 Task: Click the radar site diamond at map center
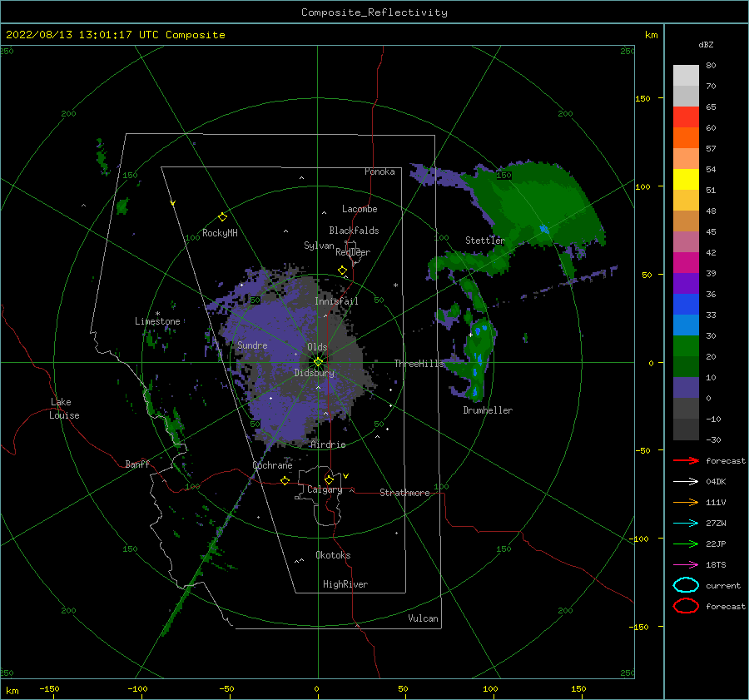[x=318, y=362]
